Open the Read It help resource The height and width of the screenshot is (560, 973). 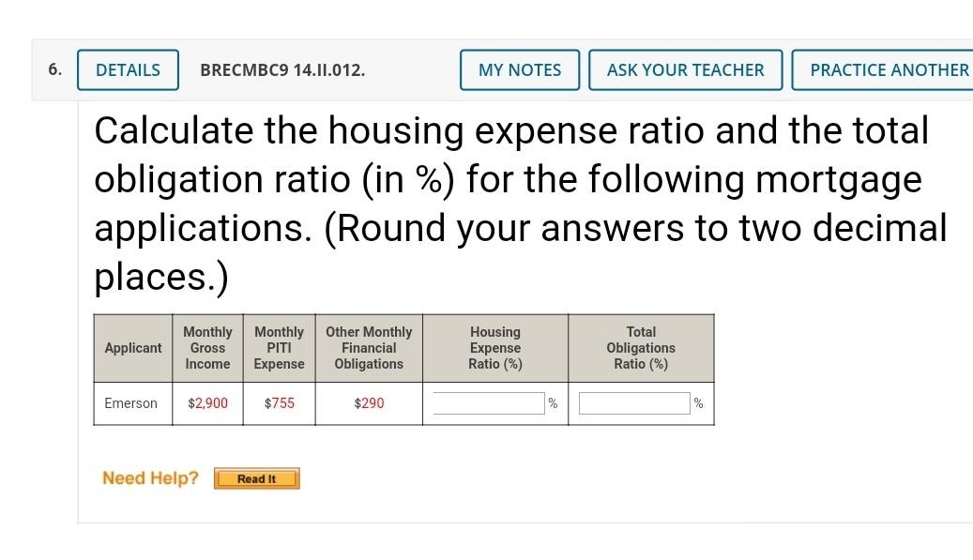[256, 479]
